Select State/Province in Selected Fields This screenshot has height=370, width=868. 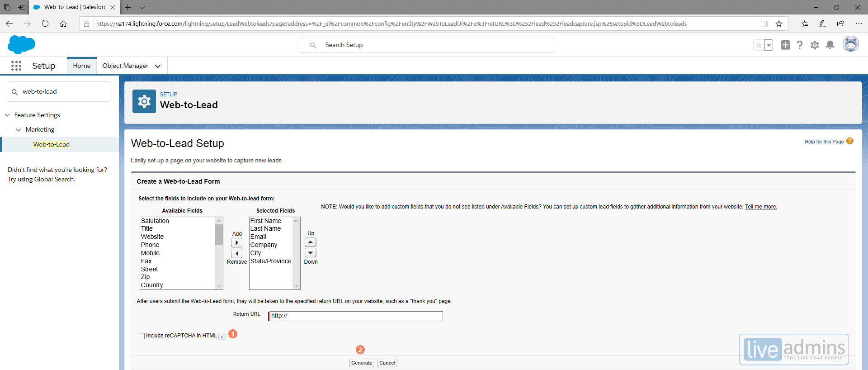(x=271, y=261)
